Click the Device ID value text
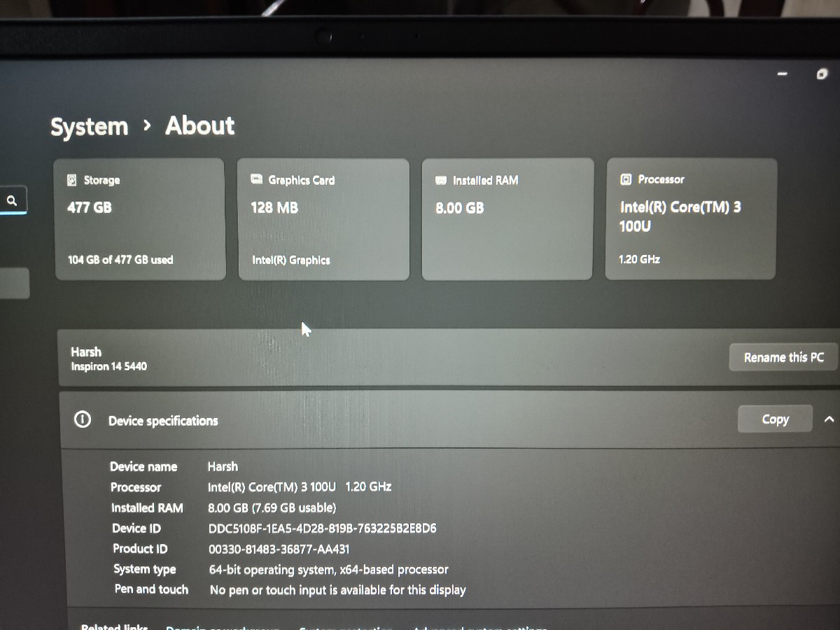This screenshot has height=630, width=840. pos(322,528)
